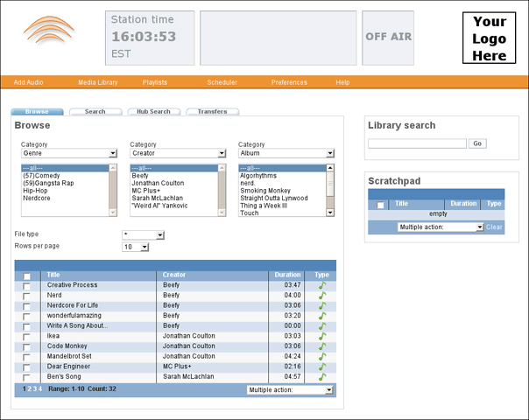Click the Your Logo Here image

coord(490,38)
